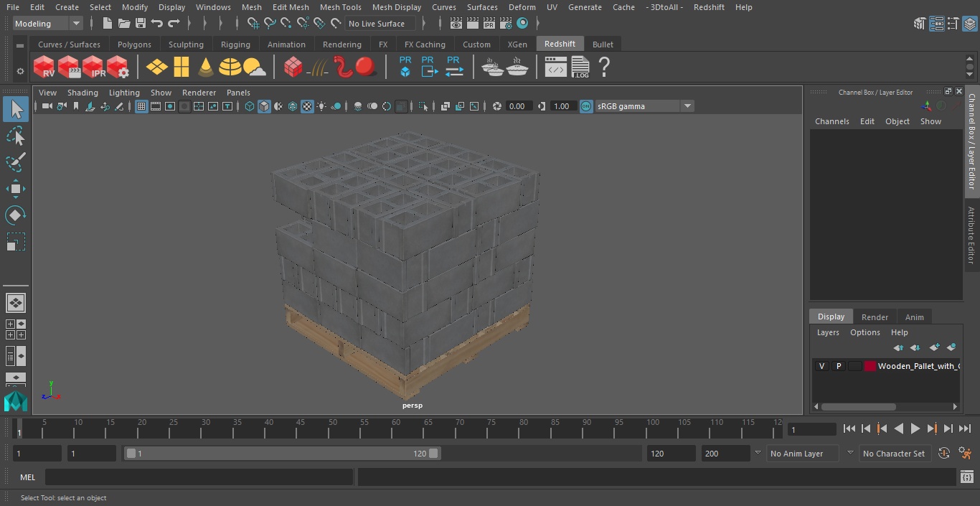Viewport: 980px width, 506px height.
Task: Toggle P playback for Wooden_Pallet layer
Action: (838, 366)
